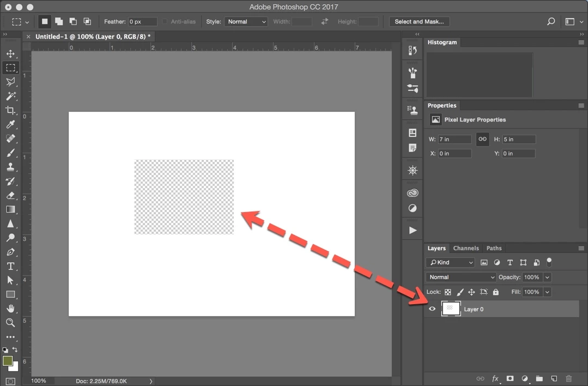Select the Rectangle shape tool

coord(10,294)
